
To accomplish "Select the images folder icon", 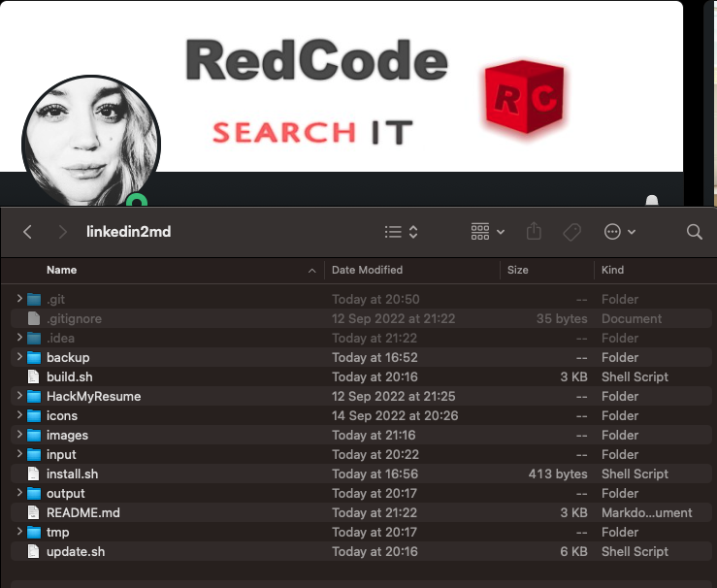I will click(34, 436).
